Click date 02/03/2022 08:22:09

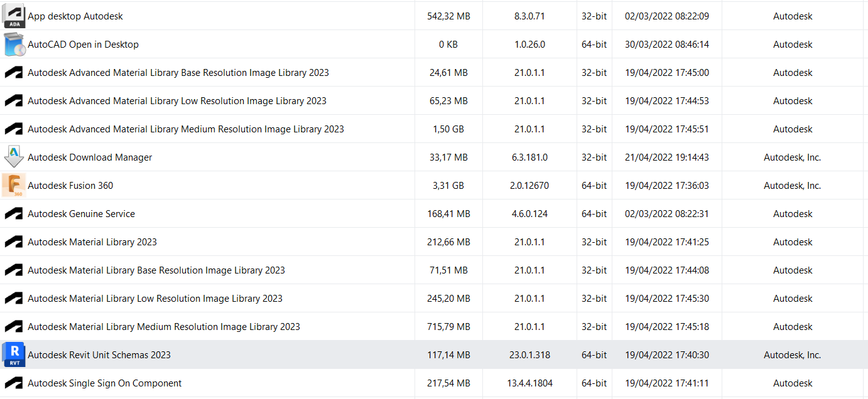click(x=667, y=16)
